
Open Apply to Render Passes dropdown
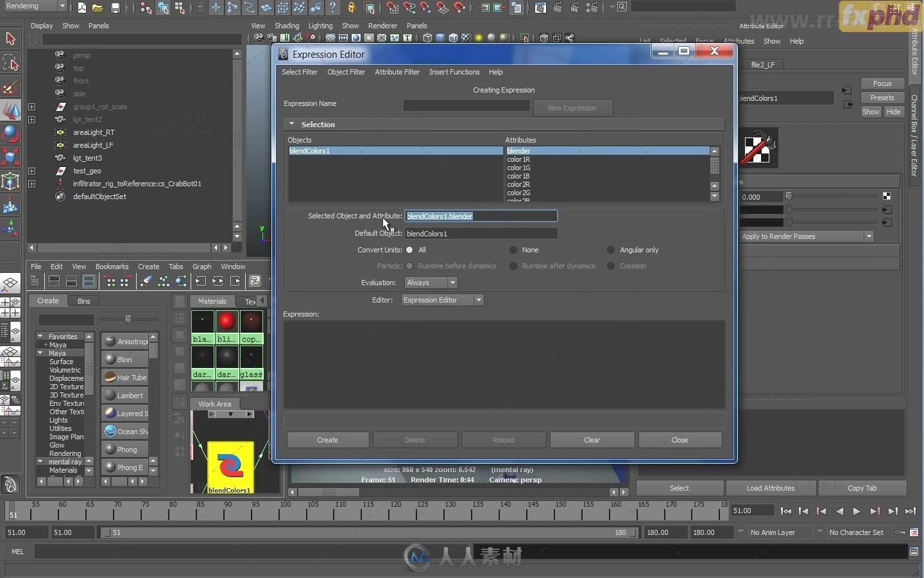point(807,236)
